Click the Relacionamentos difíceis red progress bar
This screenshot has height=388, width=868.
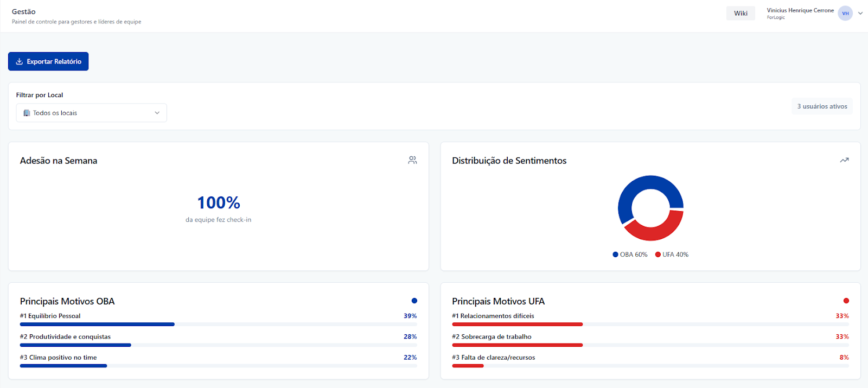517,325
